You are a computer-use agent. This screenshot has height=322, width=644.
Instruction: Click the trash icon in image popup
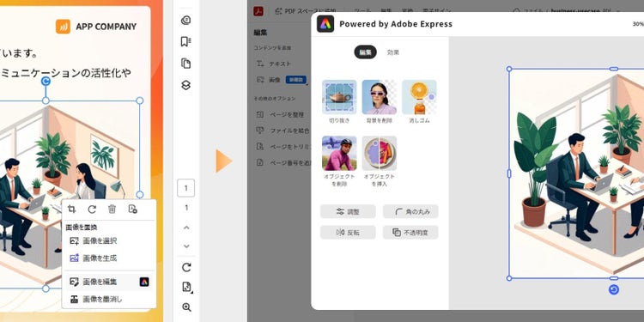point(112,209)
